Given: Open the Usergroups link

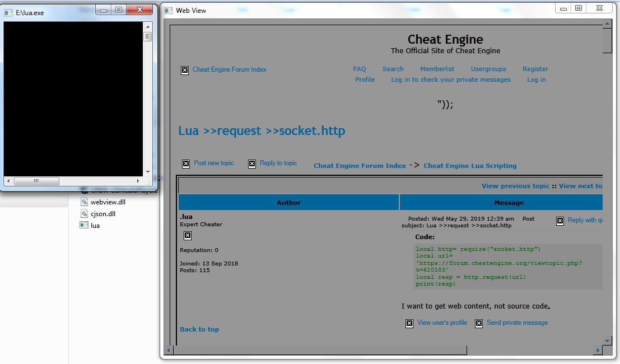Looking at the screenshot, I should [488, 69].
